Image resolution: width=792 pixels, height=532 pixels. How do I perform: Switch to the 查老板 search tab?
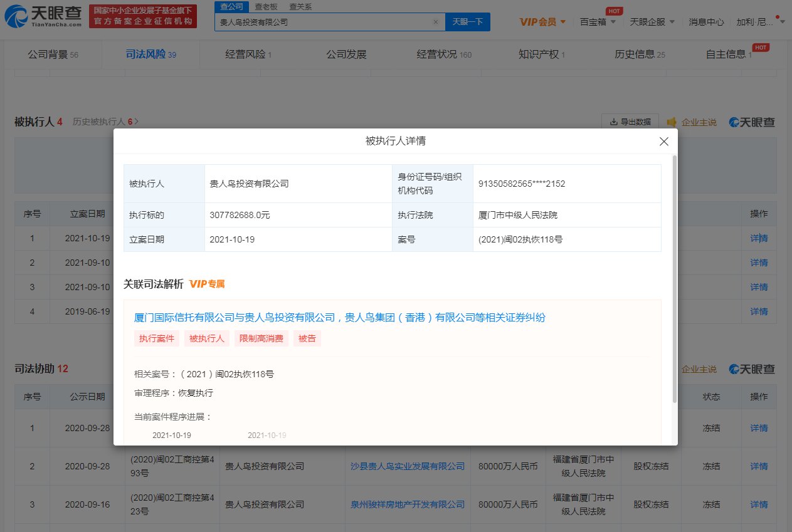(266, 7)
